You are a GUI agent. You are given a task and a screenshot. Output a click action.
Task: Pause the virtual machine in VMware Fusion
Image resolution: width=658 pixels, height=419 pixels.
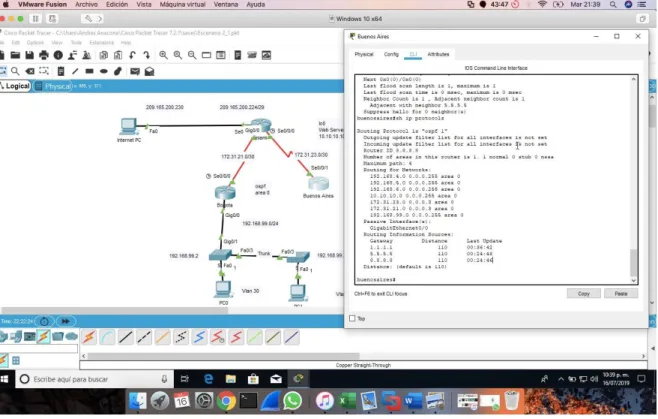(x=36, y=19)
